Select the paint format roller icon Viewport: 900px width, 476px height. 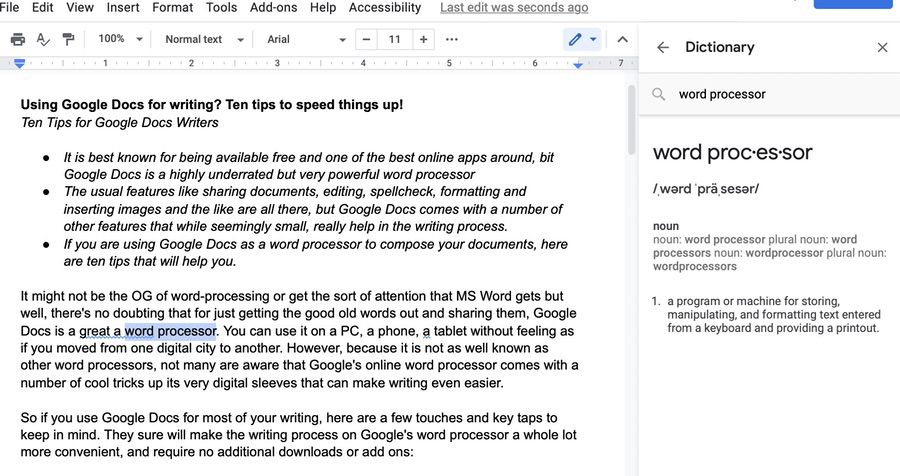68,39
